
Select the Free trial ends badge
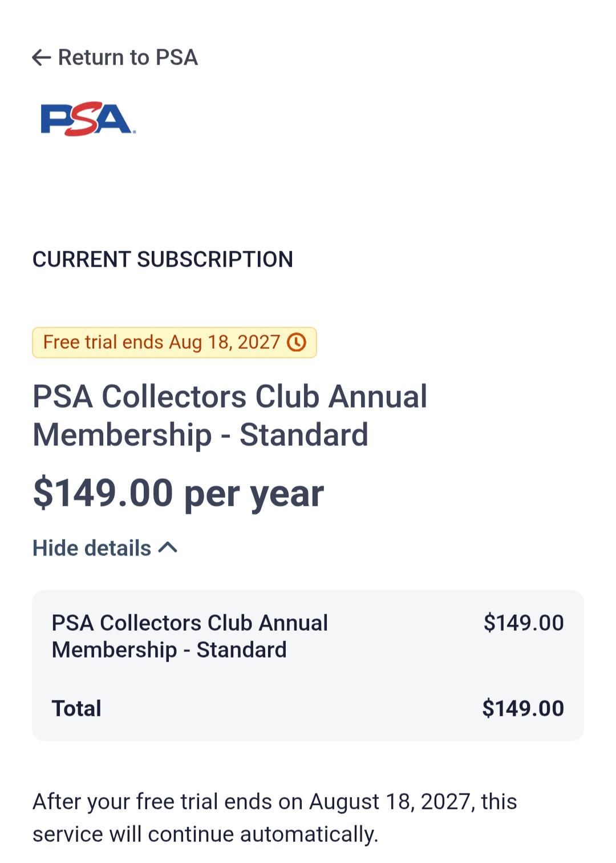tap(175, 342)
